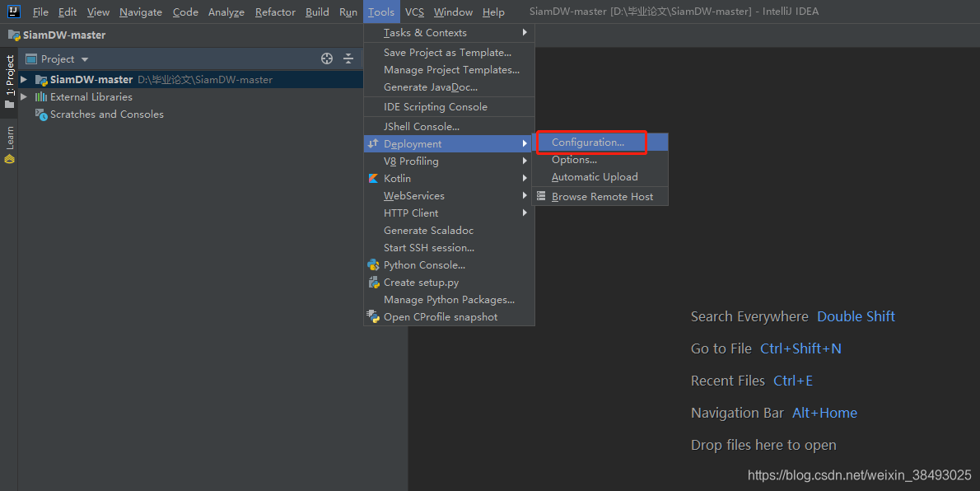The image size is (980, 491).
Task: Toggle Automatic Upload menu entry
Action: (x=600, y=177)
